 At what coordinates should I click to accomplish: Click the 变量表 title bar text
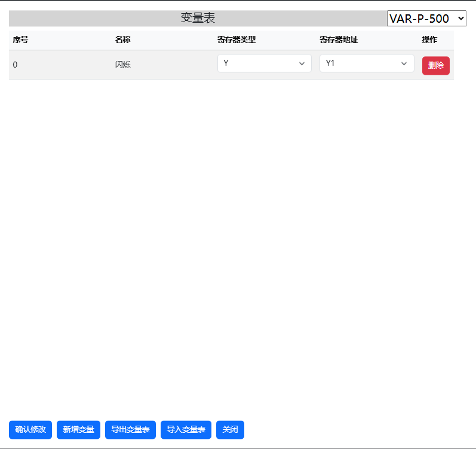coord(198,19)
